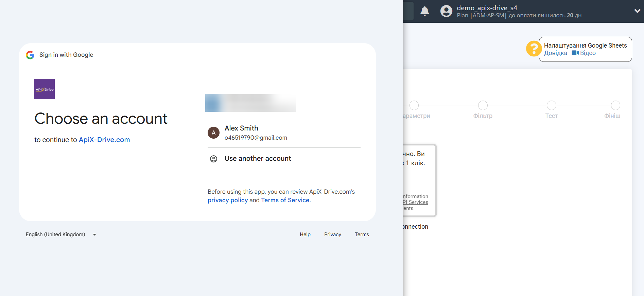Click the demo_apix-drive_s4 username
This screenshot has width=644, height=296.
point(487,8)
